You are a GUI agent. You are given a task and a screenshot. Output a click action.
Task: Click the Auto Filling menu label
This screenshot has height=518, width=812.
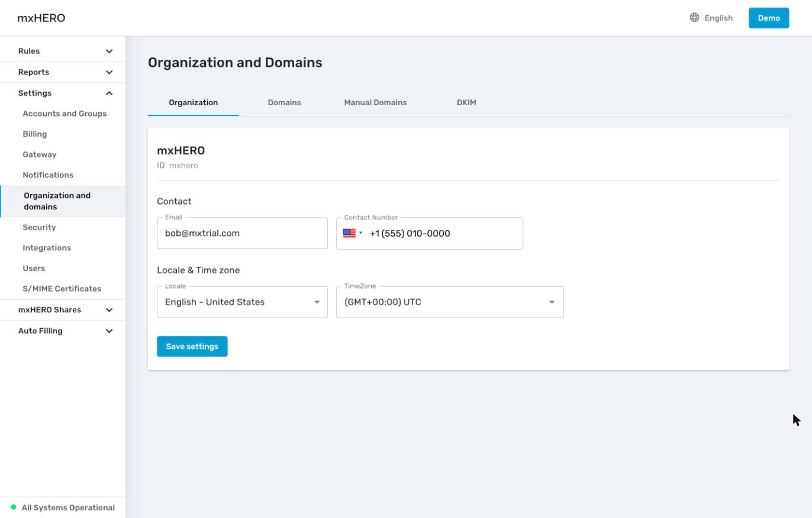(40, 331)
